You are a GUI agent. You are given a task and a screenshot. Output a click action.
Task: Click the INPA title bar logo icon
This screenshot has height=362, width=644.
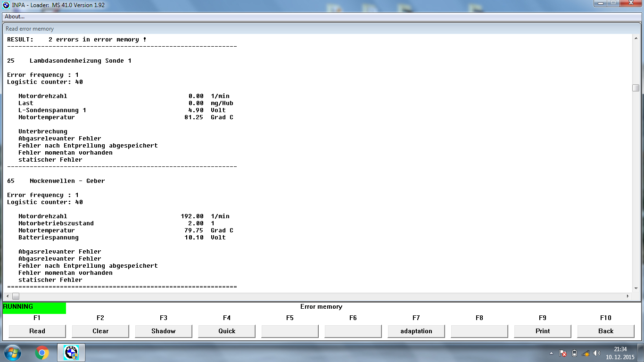[6, 5]
